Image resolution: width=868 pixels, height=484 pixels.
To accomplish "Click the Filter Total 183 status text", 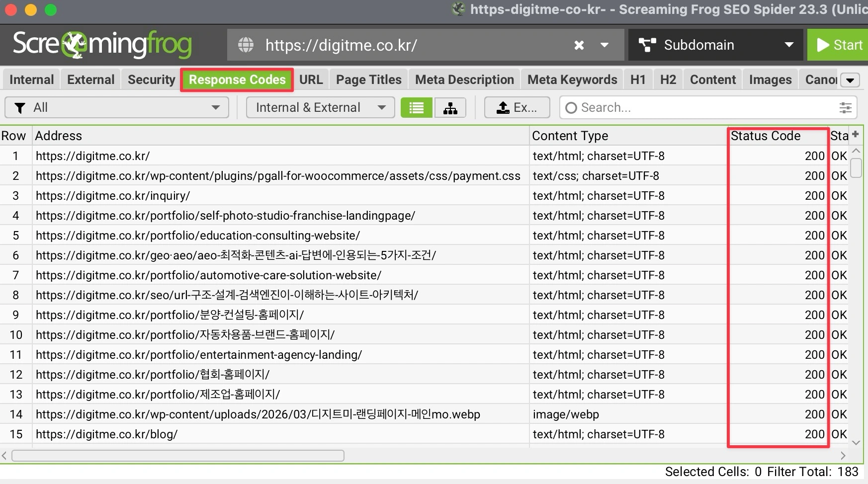I will point(813,472).
